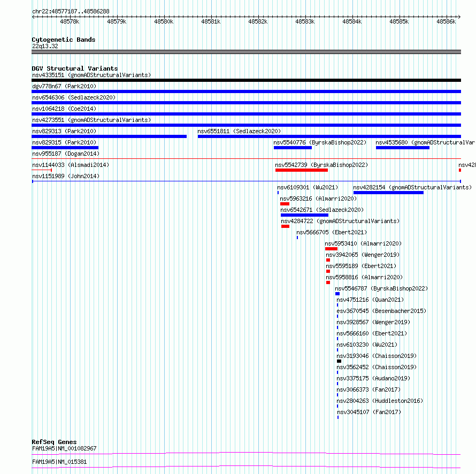The height and width of the screenshot is (474, 476).
Task: Open esv3670545 Besenbacher2015 label
Action: (x=381, y=311)
